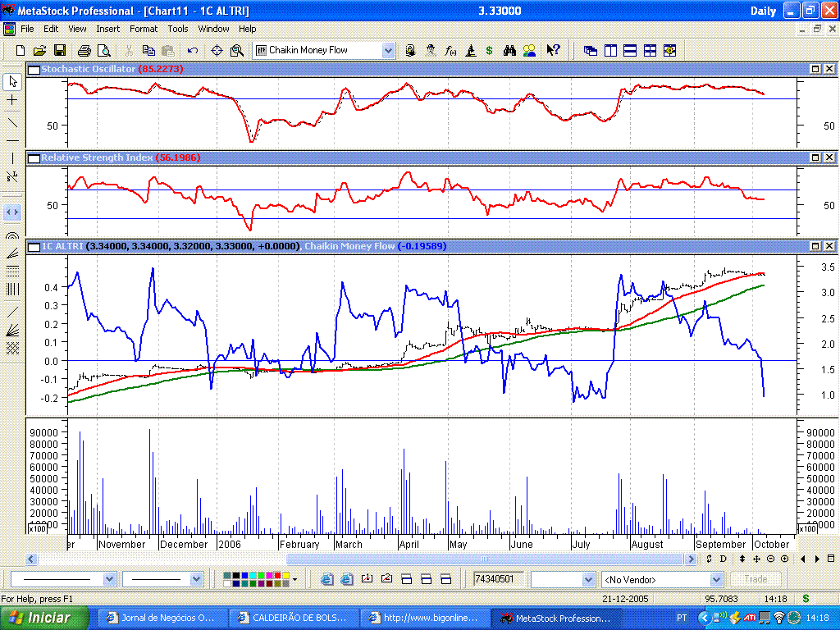Open the Indicator Builder f(x) icon
Viewport: 840px width, 630px height.
[450, 50]
